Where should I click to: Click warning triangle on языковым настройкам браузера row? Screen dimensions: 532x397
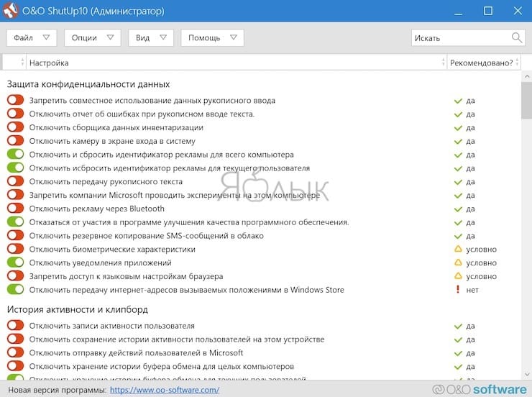(458, 276)
